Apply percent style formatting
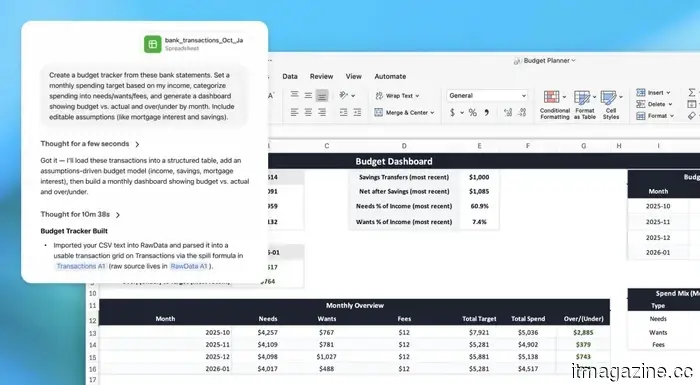The width and height of the screenshot is (700, 385). click(x=473, y=113)
